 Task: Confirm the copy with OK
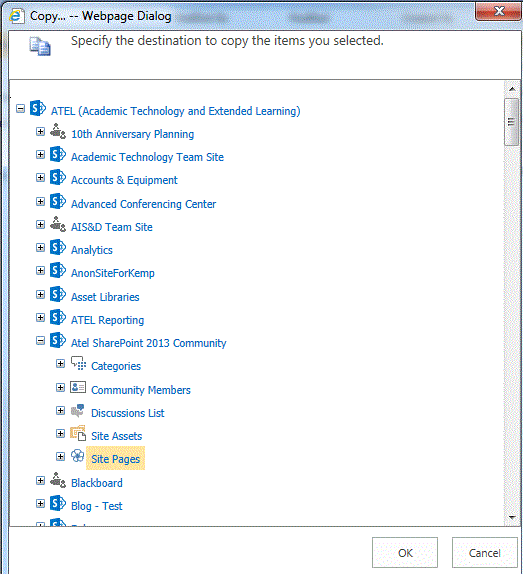(405, 553)
